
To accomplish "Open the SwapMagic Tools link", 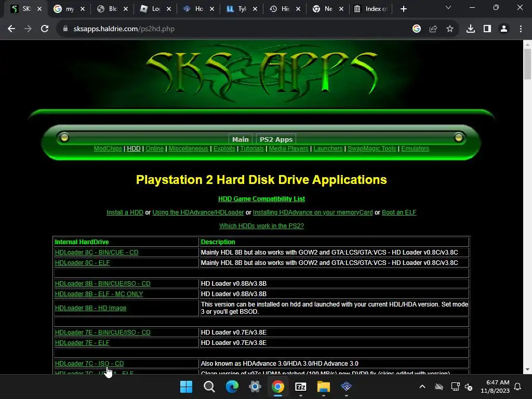I will (372, 149).
